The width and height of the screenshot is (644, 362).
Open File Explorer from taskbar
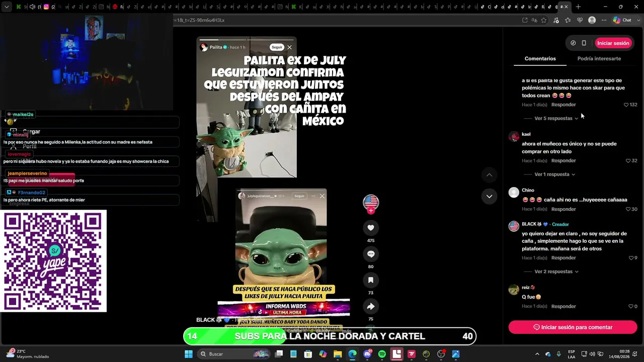click(x=338, y=354)
